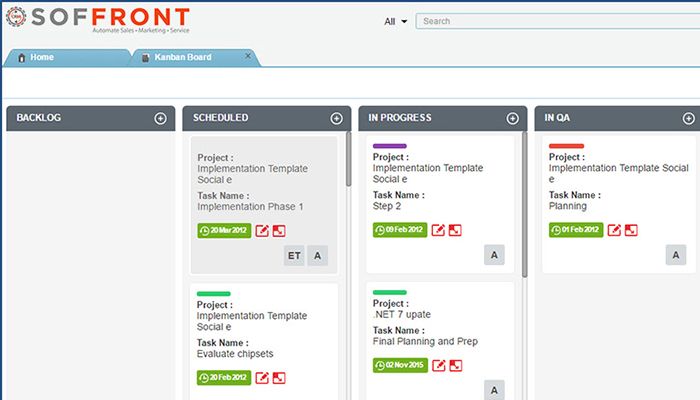
Task: Click the purple label on Step 2 card
Action: (390, 146)
